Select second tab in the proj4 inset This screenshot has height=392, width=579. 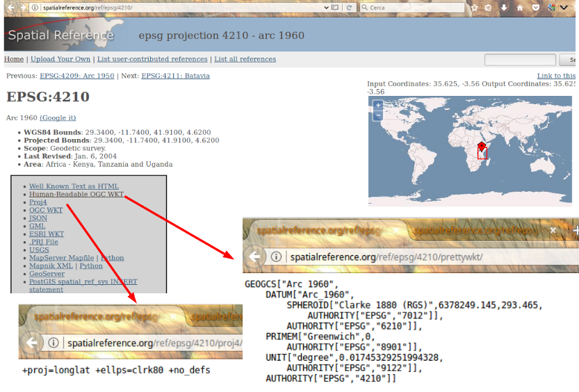(x=214, y=317)
